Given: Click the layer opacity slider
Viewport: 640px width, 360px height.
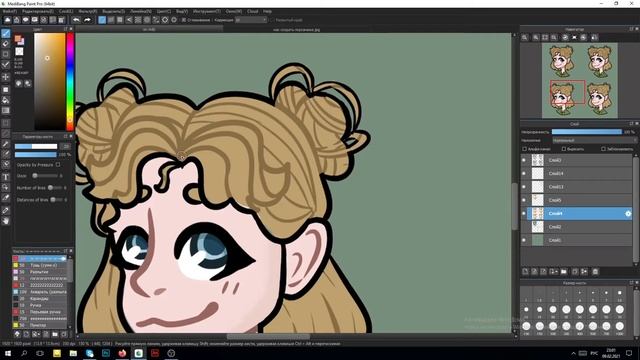Looking at the screenshot, I should pos(587,132).
